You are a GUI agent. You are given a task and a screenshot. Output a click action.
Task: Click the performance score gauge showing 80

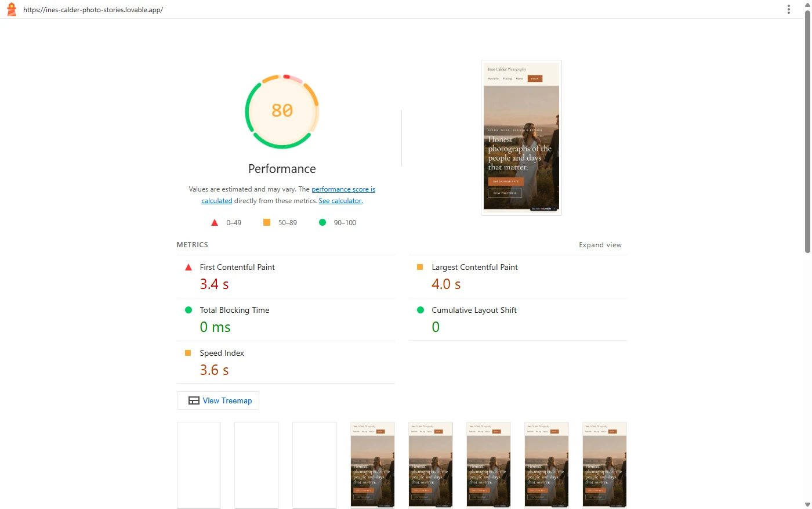click(282, 111)
